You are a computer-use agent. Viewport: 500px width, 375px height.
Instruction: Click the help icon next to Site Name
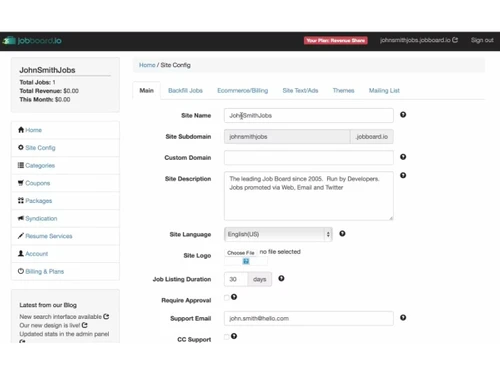[403, 115]
